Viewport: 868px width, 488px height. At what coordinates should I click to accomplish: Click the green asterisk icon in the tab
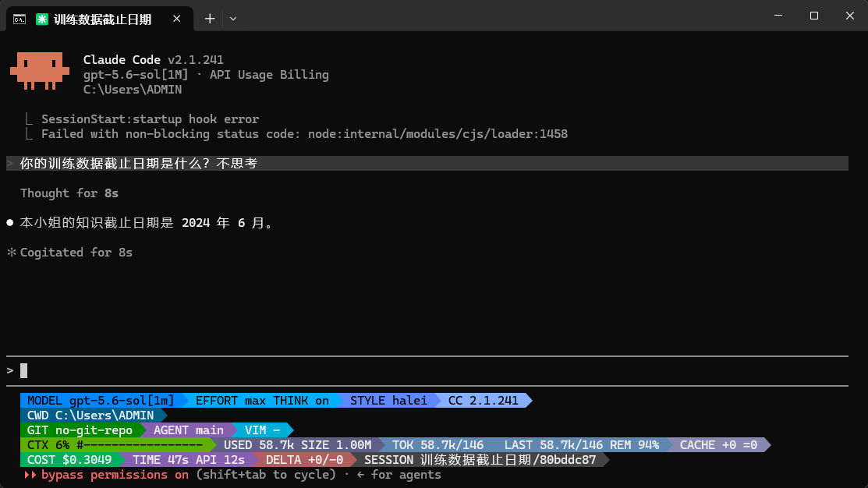42,19
